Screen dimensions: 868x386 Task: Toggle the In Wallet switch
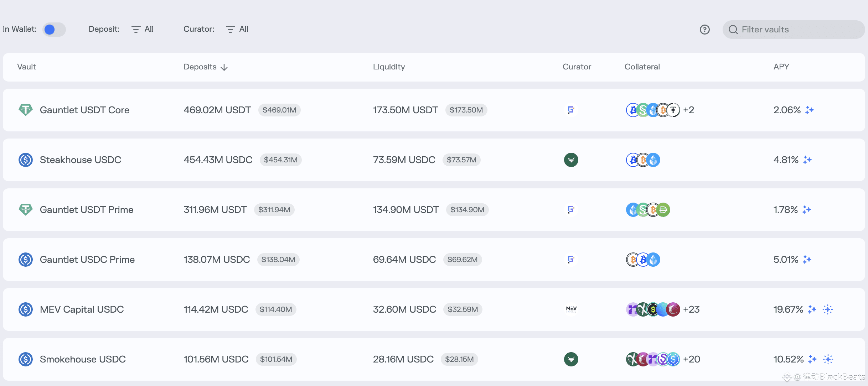(54, 30)
